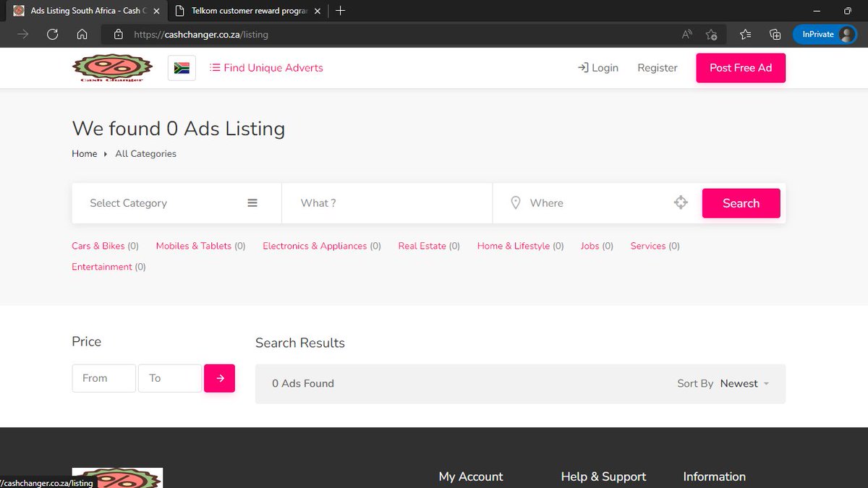Open the Select Category dropdown
868x488 pixels.
(176, 203)
